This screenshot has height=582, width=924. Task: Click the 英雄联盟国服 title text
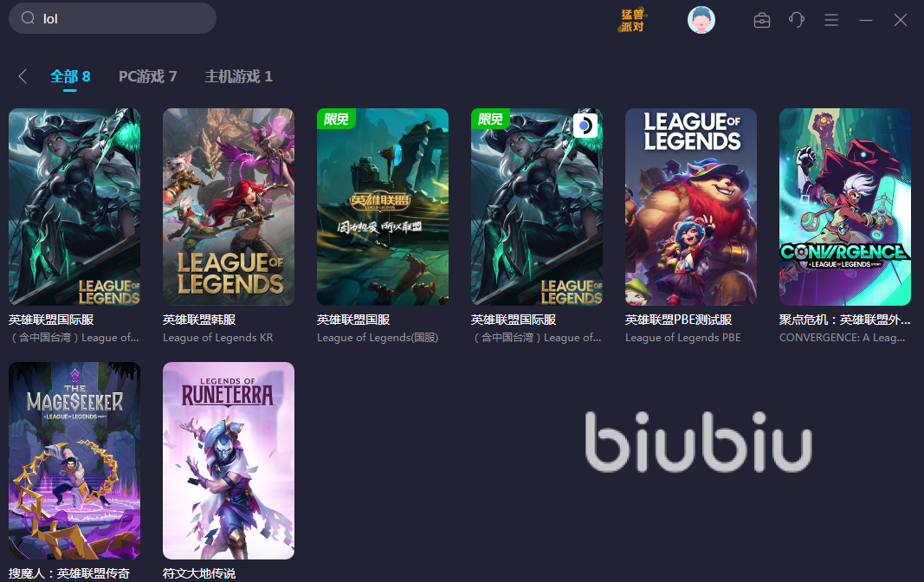(x=353, y=320)
